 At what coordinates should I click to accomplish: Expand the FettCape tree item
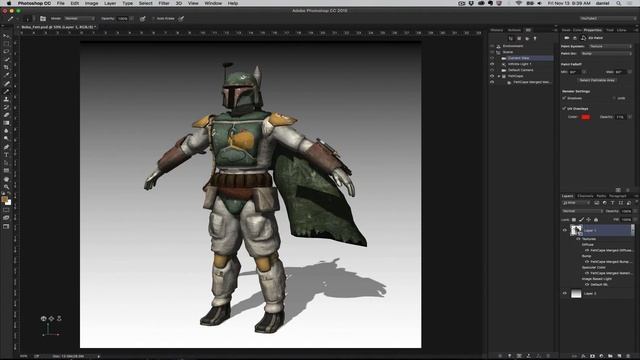tap(499, 76)
